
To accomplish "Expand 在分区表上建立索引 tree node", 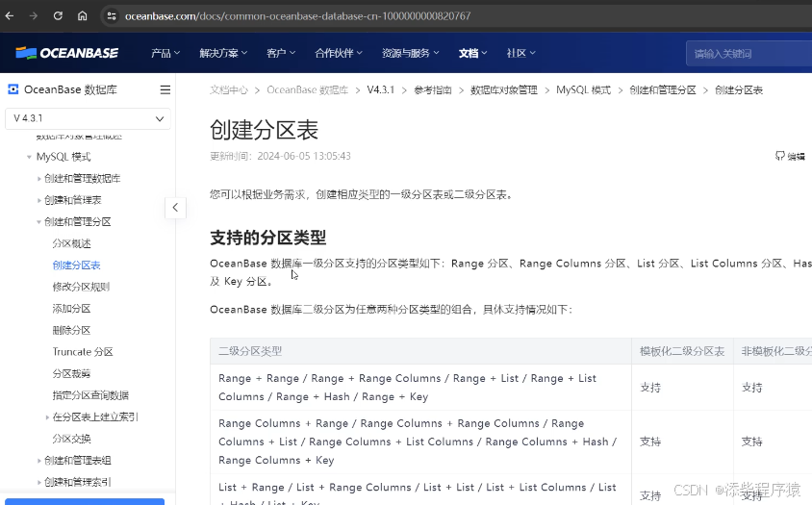I will [x=47, y=417].
